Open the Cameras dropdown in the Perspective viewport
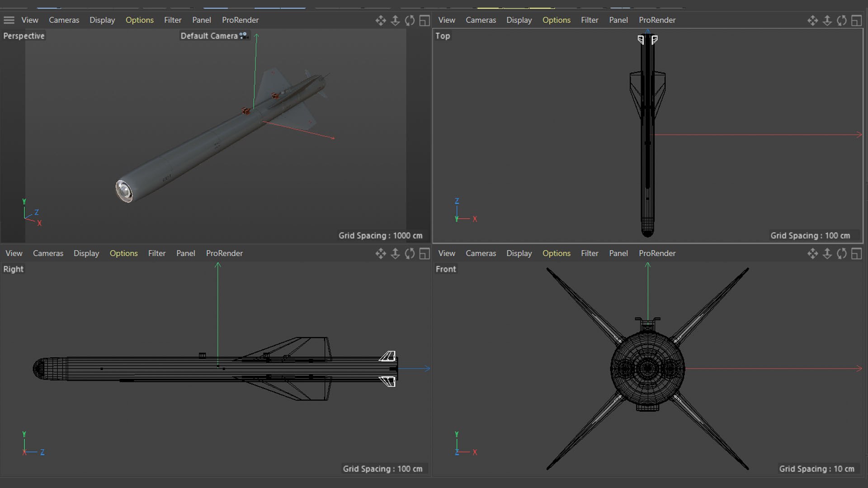Screen dimensions: 868x488 coord(64,20)
